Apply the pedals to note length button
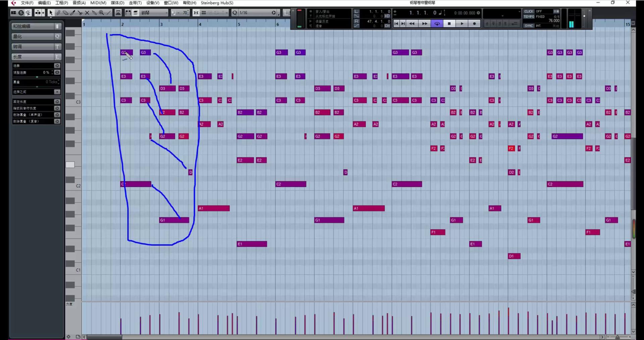 (x=57, y=108)
